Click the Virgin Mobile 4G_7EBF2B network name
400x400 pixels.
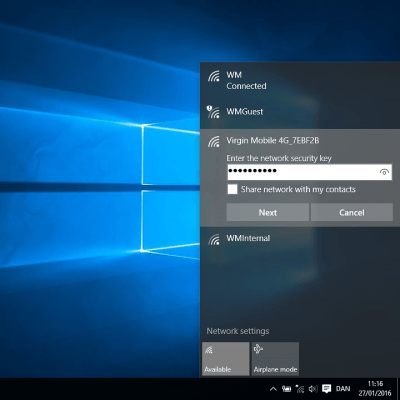click(273, 141)
